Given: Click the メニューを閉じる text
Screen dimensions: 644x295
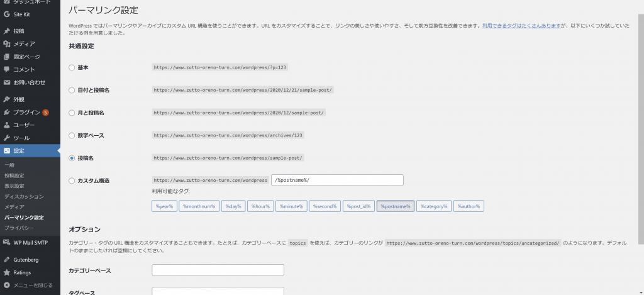Looking at the screenshot, I should [33, 285].
